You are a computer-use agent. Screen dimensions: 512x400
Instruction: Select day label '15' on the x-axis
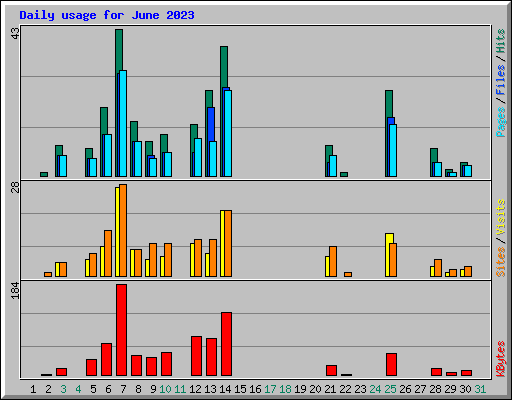click(240, 389)
